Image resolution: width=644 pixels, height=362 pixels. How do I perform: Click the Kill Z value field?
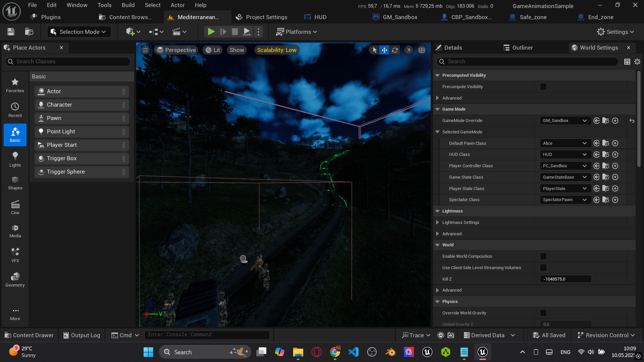click(x=566, y=279)
